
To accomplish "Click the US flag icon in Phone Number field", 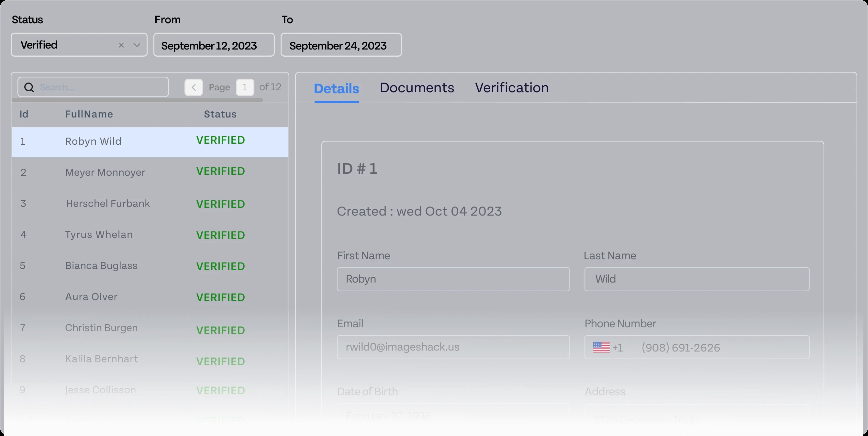I will (x=602, y=347).
